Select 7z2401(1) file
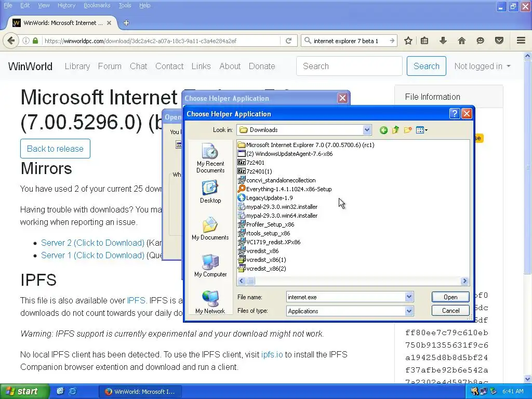The width and height of the screenshot is (532, 399). click(x=255, y=171)
